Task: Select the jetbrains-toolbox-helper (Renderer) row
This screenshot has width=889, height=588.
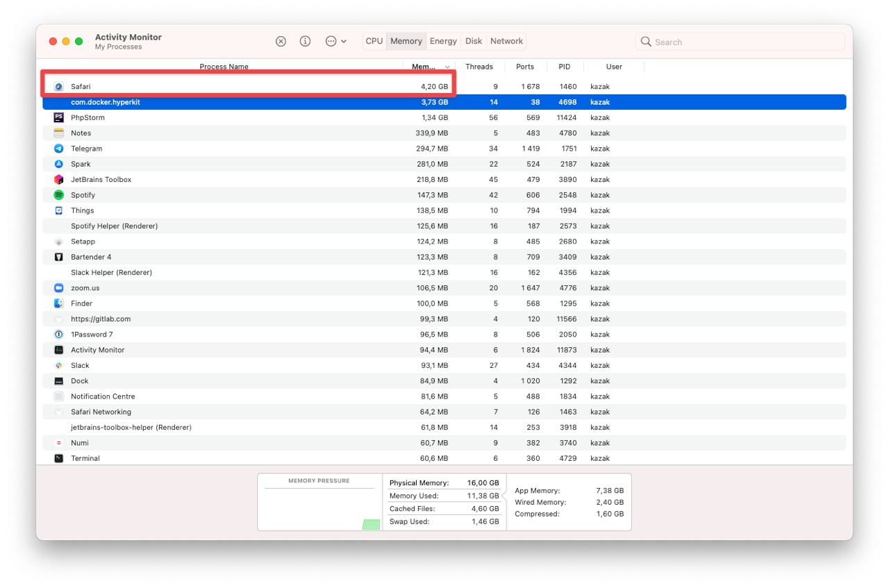Action: (444, 428)
